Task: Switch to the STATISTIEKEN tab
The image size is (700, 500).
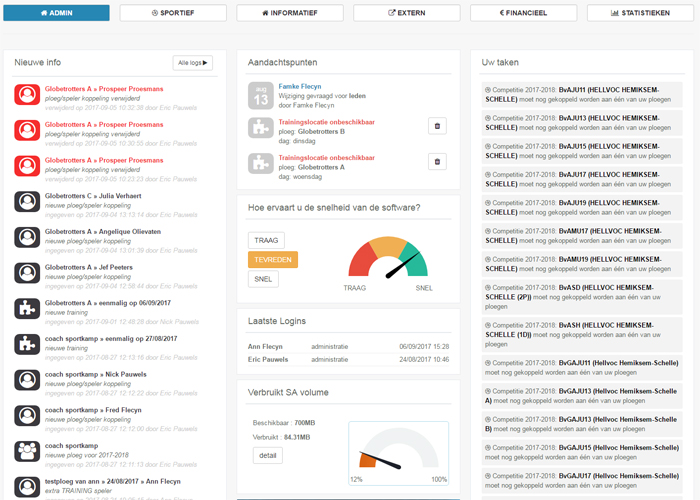Action: 640,13
